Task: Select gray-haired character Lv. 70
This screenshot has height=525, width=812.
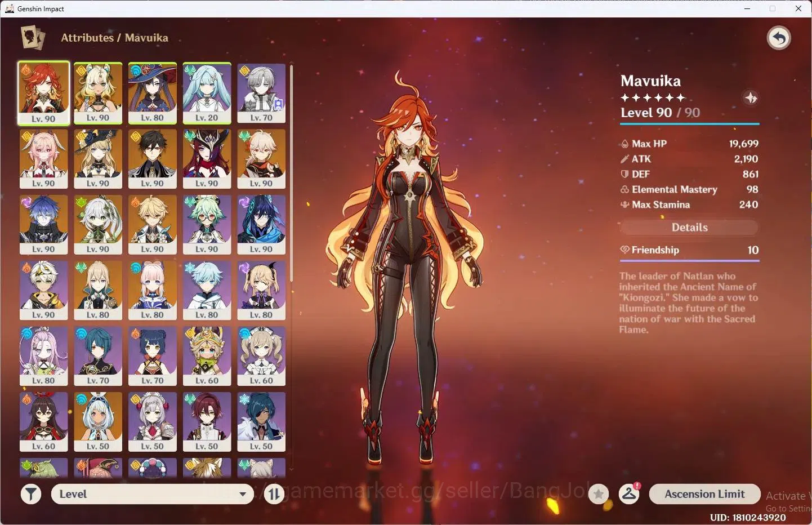Action: click(x=261, y=93)
